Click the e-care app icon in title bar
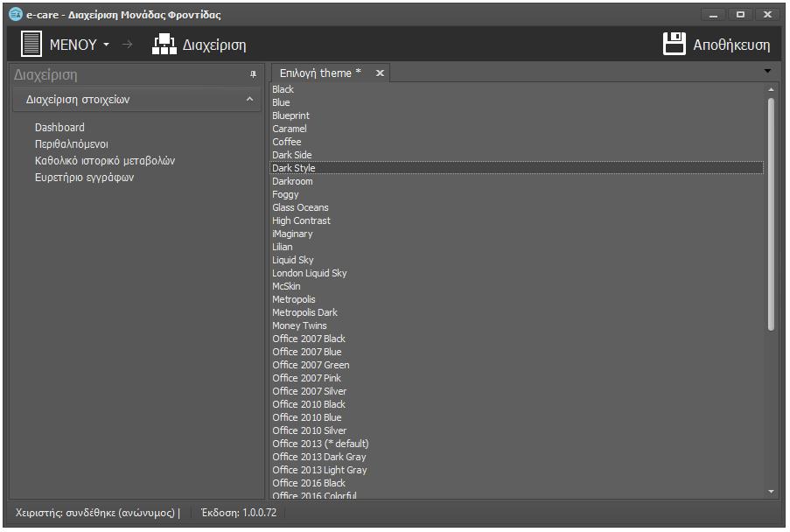 click(x=16, y=14)
